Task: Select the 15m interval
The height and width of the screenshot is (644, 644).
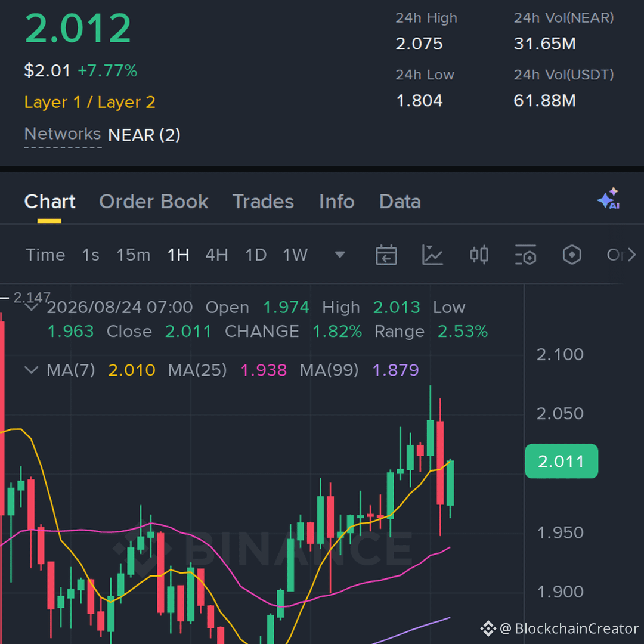Action: pos(133,255)
